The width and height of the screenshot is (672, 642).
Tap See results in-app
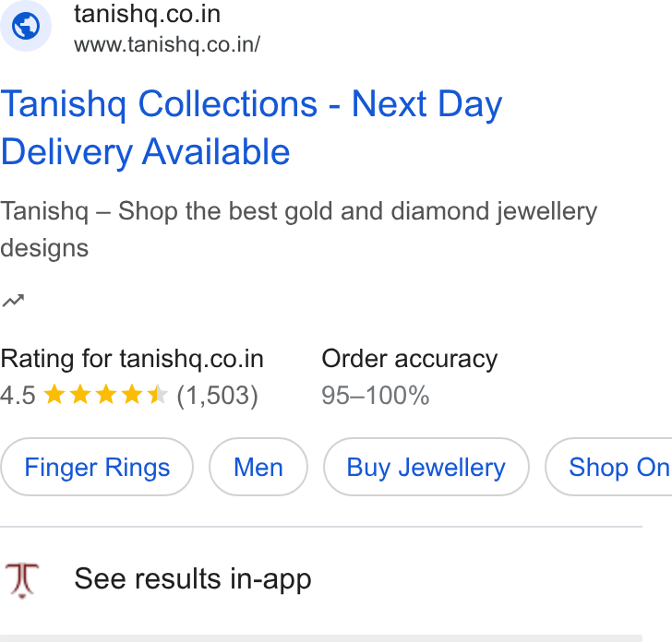[x=193, y=579]
